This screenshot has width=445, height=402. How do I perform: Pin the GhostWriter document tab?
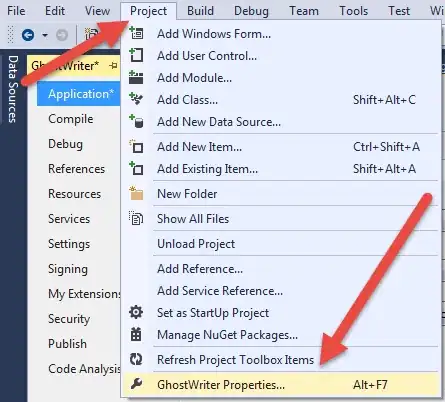click(113, 65)
